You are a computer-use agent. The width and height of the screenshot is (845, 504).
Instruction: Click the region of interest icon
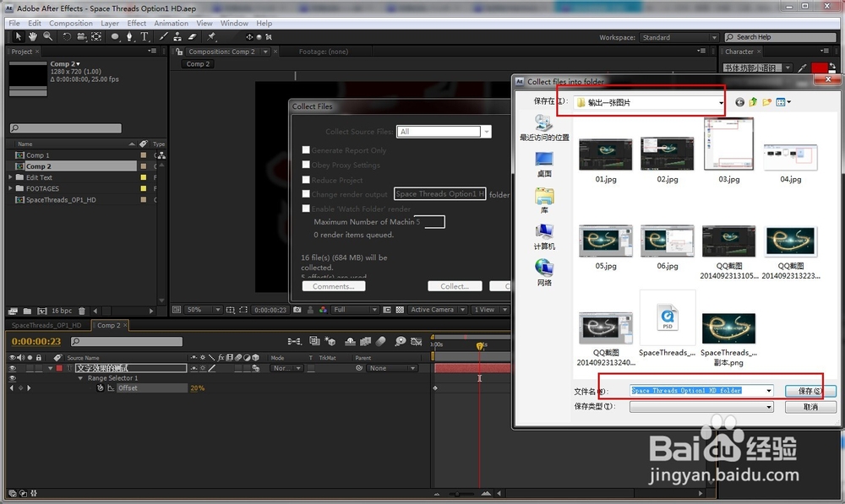click(243, 310)
